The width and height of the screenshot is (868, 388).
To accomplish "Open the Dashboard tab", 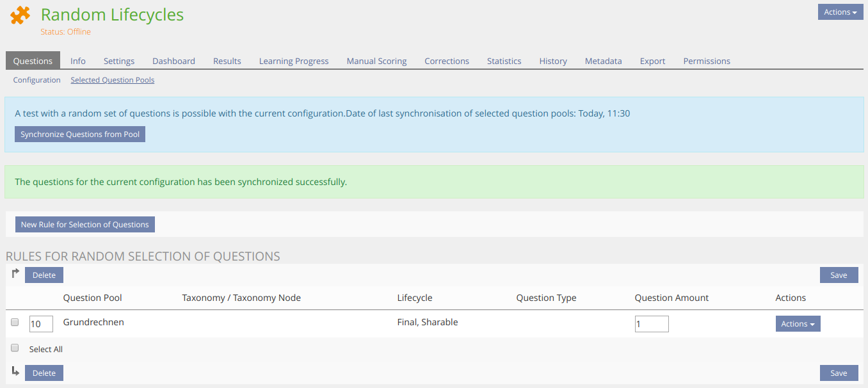I will point(173,61).
